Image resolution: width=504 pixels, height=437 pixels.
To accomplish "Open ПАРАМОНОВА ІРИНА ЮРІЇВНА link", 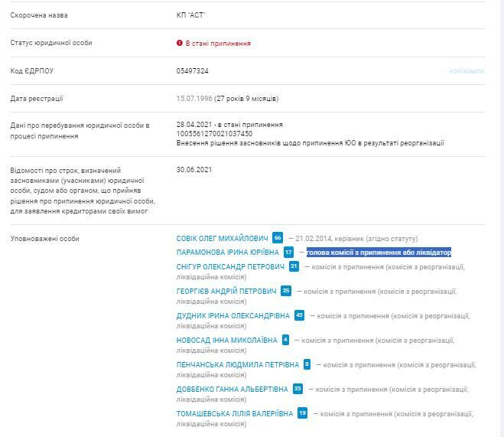I will pyautogui.click(x=228, y=253).
